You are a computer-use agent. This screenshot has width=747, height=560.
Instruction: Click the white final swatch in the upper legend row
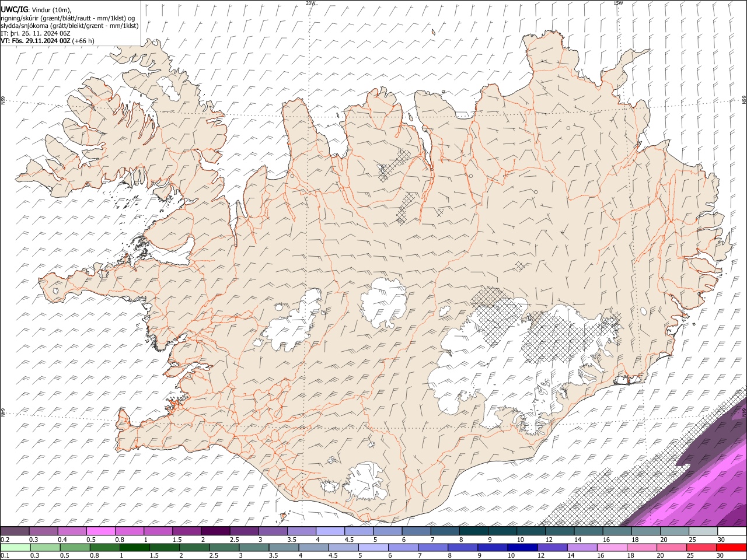(732, 531)
